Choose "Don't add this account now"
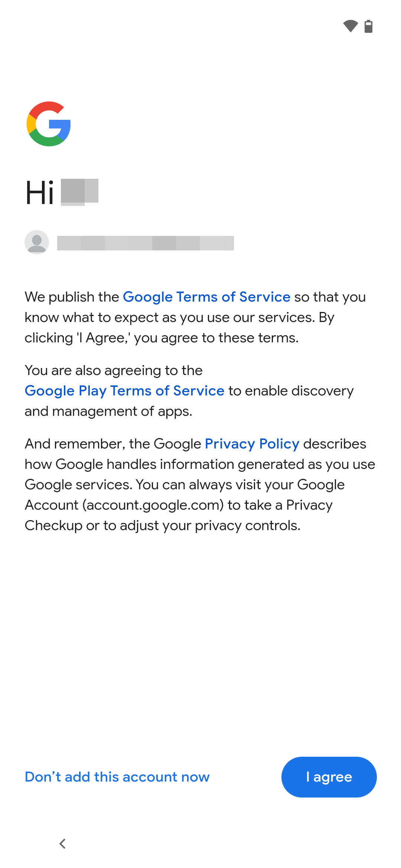 117,777
